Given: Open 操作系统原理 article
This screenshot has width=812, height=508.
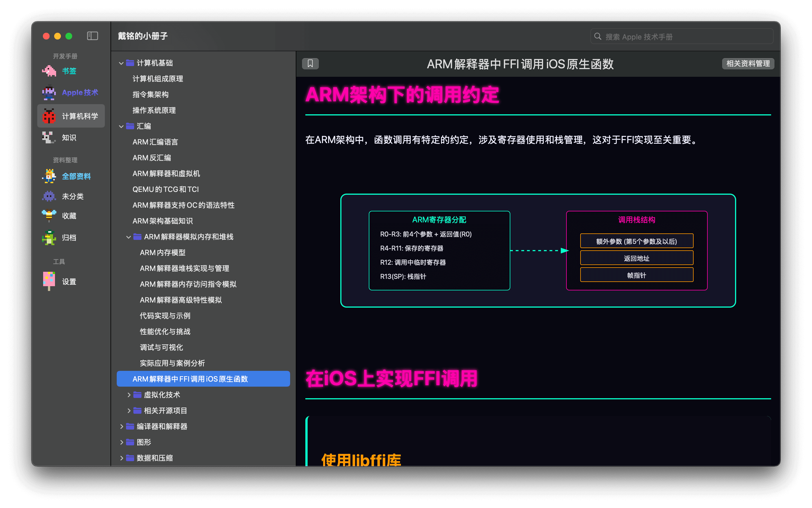Looking at the screenshot, I should click(154, 110).
